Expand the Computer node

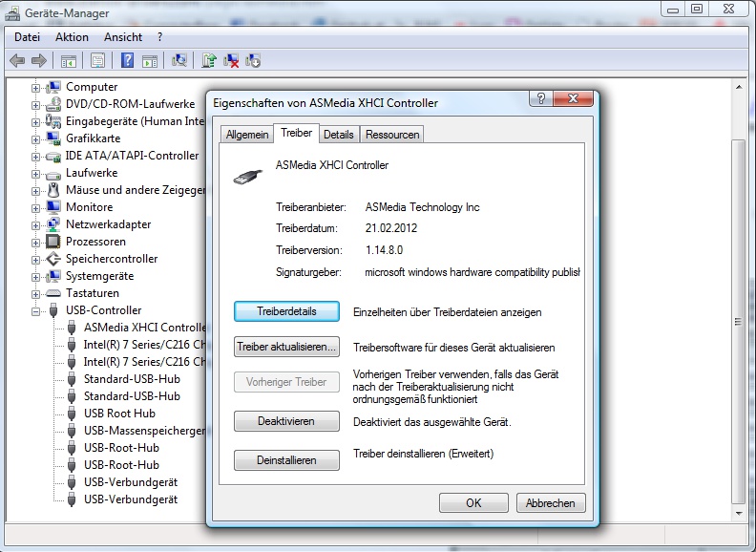35,88
